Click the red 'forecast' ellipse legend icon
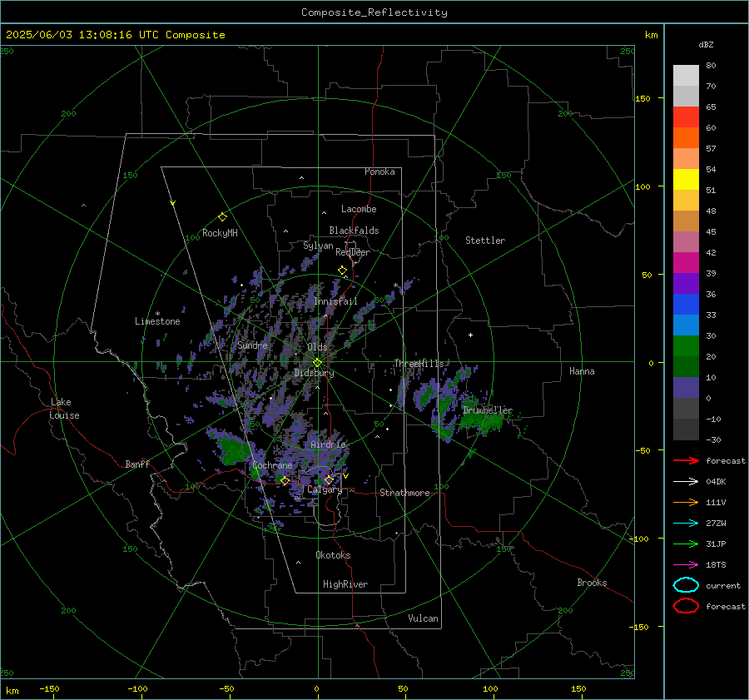 pos(686,606)
